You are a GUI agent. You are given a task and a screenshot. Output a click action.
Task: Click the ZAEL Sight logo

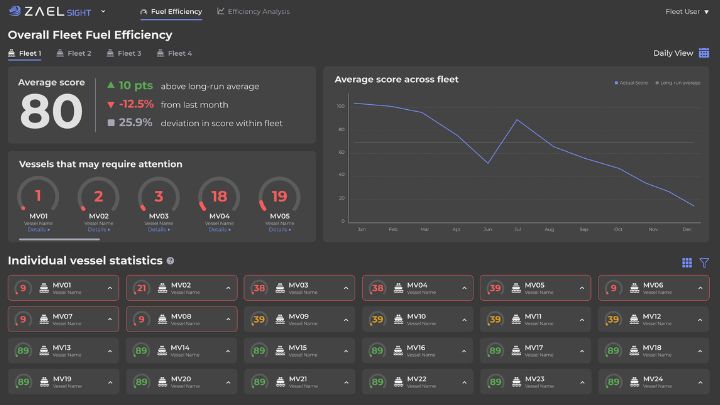[50, 12]
